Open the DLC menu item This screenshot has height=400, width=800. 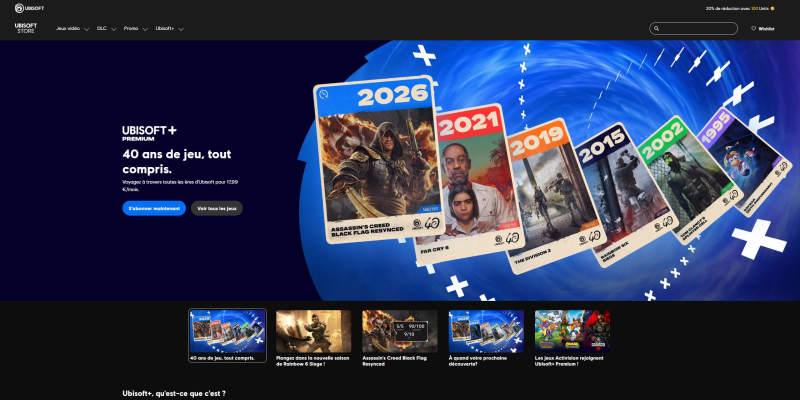[x=102, y=29]
